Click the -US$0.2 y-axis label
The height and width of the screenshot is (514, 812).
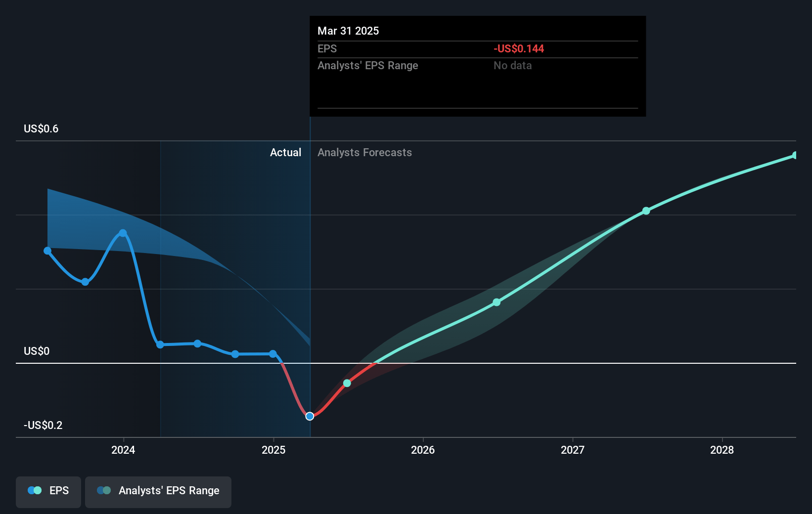click(43, 426)
